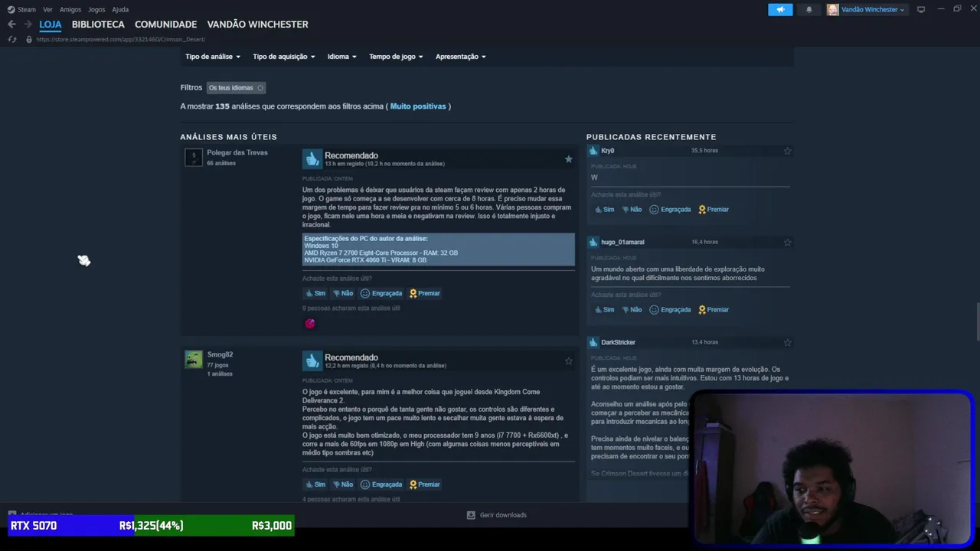
Task: Toggle the star on hugo_01amaral review
Action: pos(787,243)
